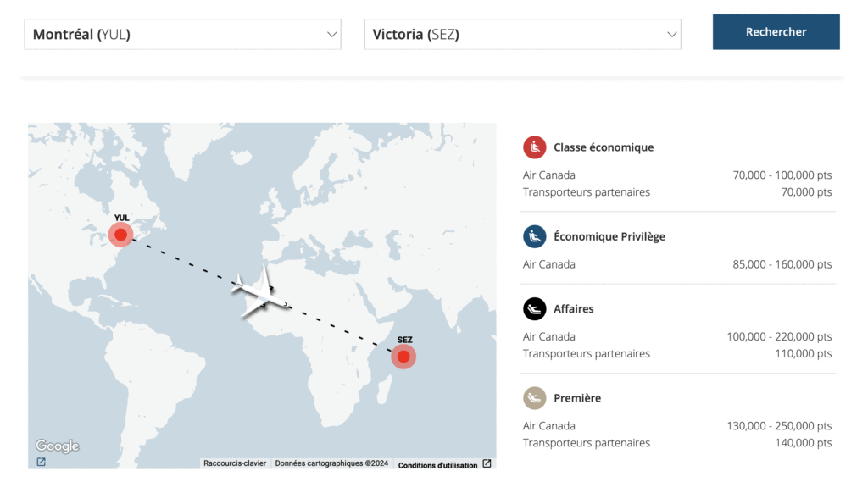Click the Classe économique seat icon
This screenshot has height=482, width=868.
pos(534,147)
